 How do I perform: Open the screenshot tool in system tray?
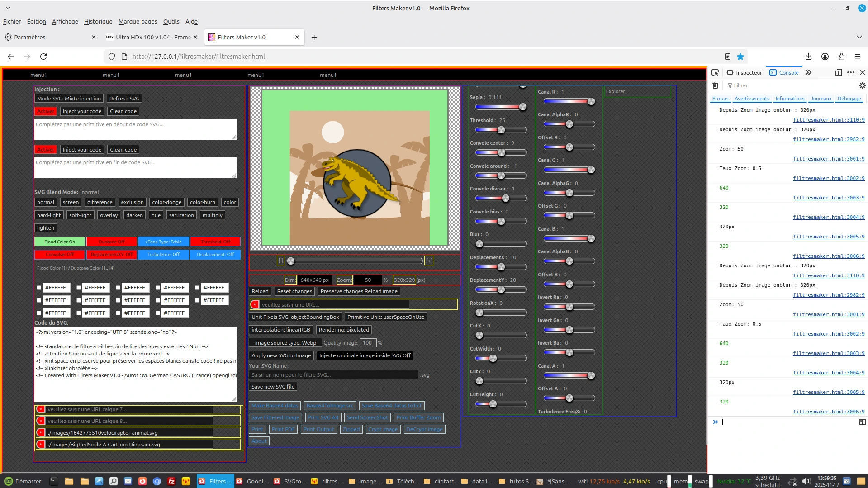point(847,481)
